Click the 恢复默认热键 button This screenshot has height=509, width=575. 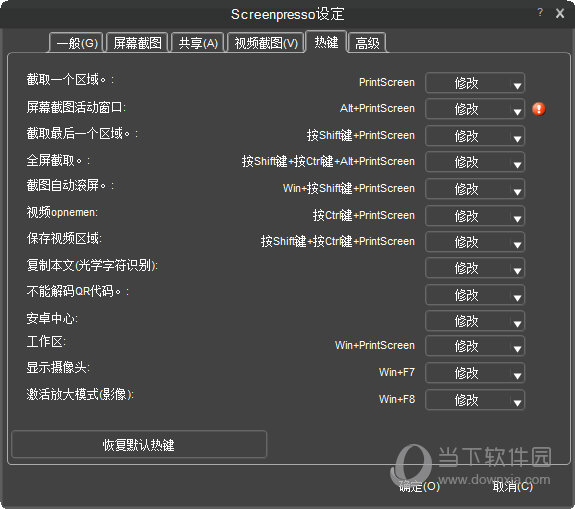pyautogui.click(x=139, y=444)
